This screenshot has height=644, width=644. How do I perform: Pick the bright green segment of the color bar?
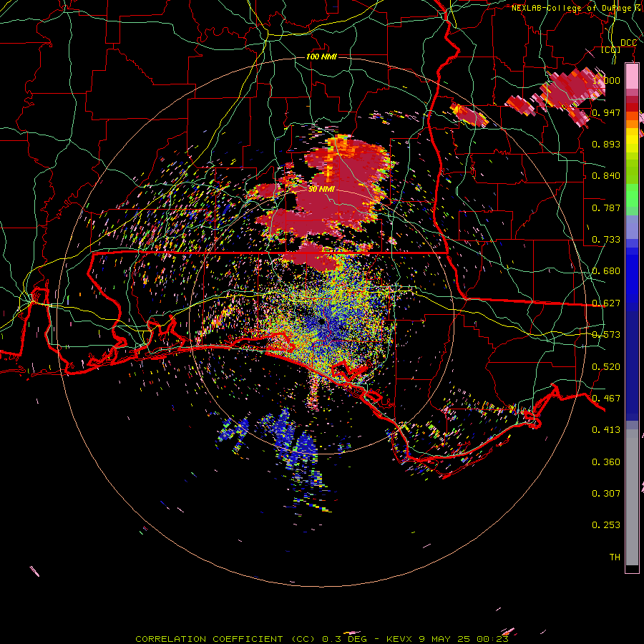(x=632, y=195)
